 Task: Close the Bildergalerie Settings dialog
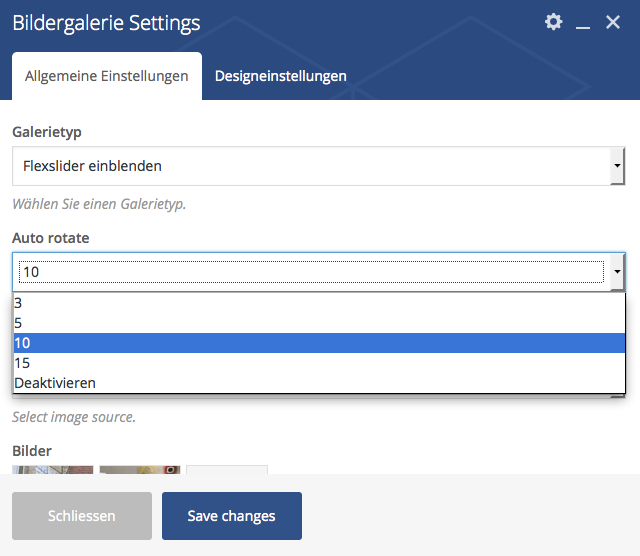(613, 22)
